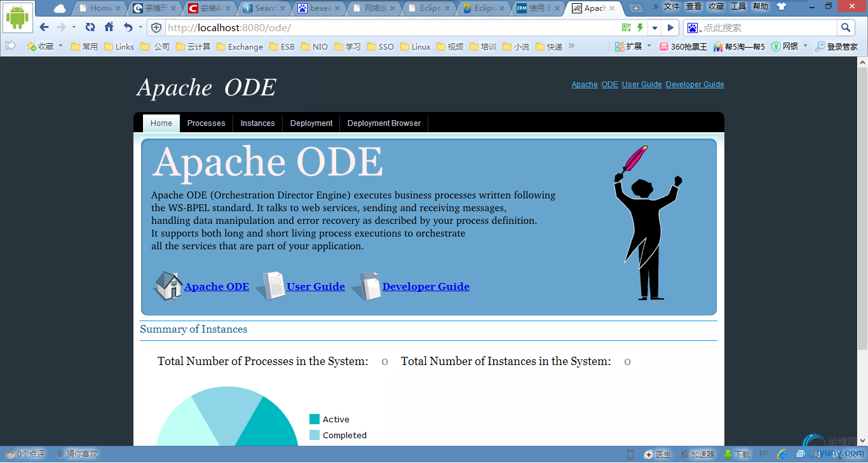The image size is (868, 463).
Task: Click the 加速器 accelerator status bar item
Action: [697, 454]
